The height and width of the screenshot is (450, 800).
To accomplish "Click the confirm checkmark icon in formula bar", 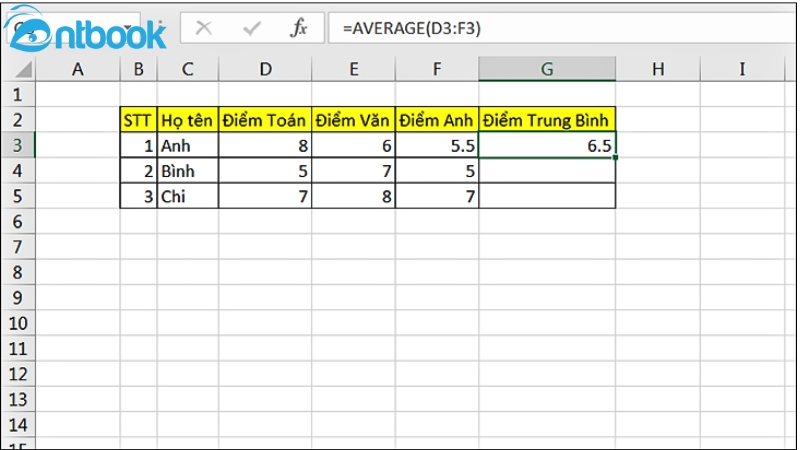I will pos(252,28).
